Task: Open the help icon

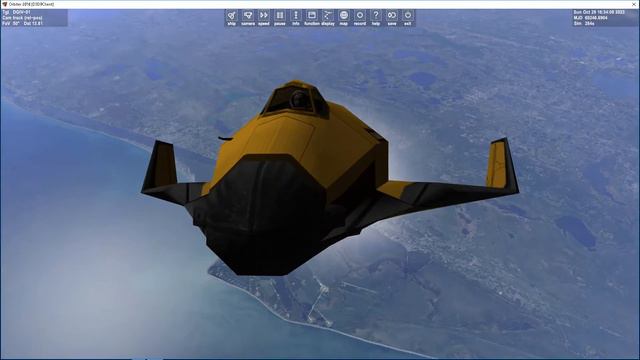Action: pyautogui.click(x=376, y=16)
